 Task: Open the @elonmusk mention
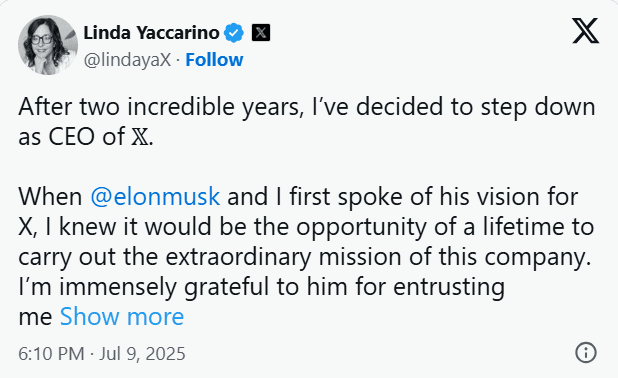[155, 196]
